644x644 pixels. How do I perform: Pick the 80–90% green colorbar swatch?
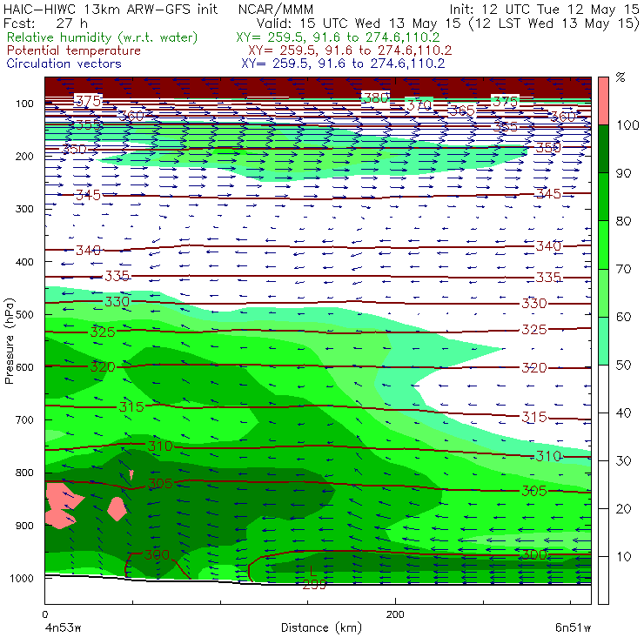coord(603,198)
